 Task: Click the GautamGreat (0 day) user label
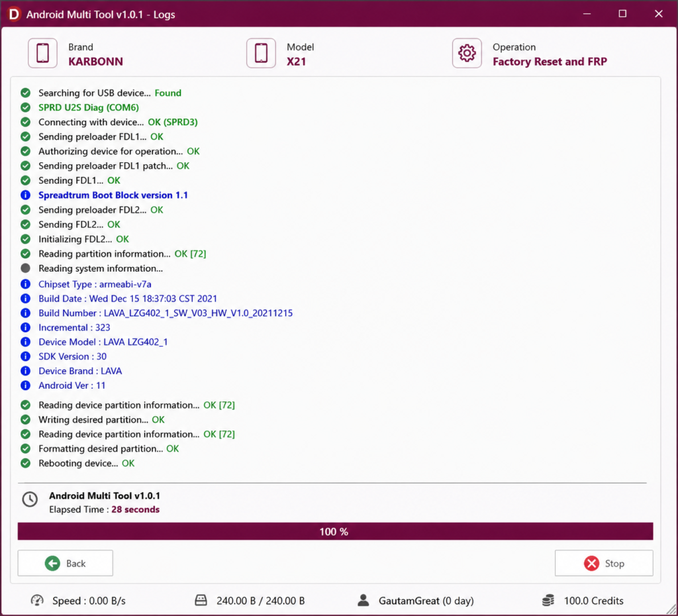tap(426, 601)
